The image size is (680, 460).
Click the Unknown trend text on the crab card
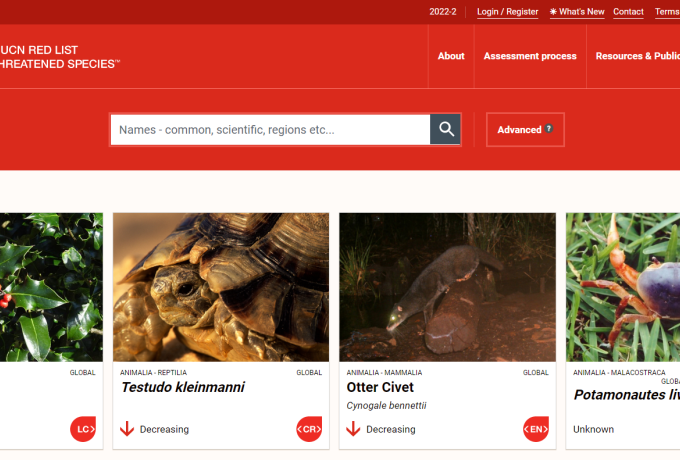point(593,429)
